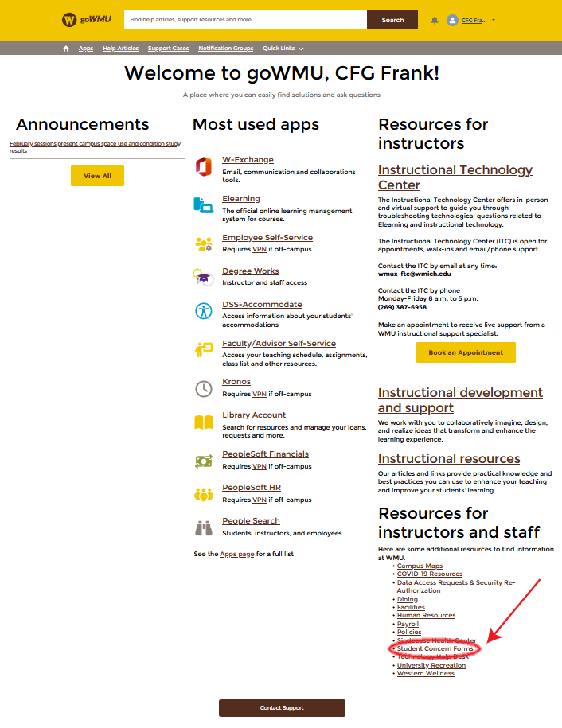Click the W-Exchange Office icon
The height and width of the screenshot is (728, 562).
pos(203,168)
